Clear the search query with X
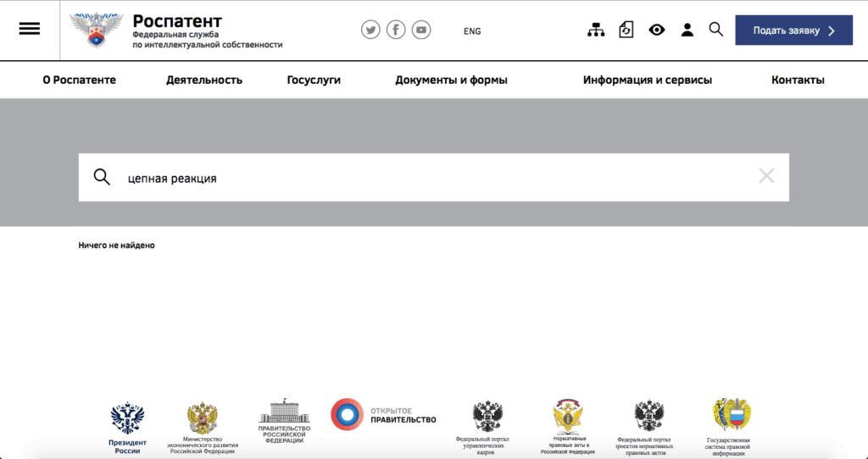This screenshot has height=459, width=868. coord(766,176)
